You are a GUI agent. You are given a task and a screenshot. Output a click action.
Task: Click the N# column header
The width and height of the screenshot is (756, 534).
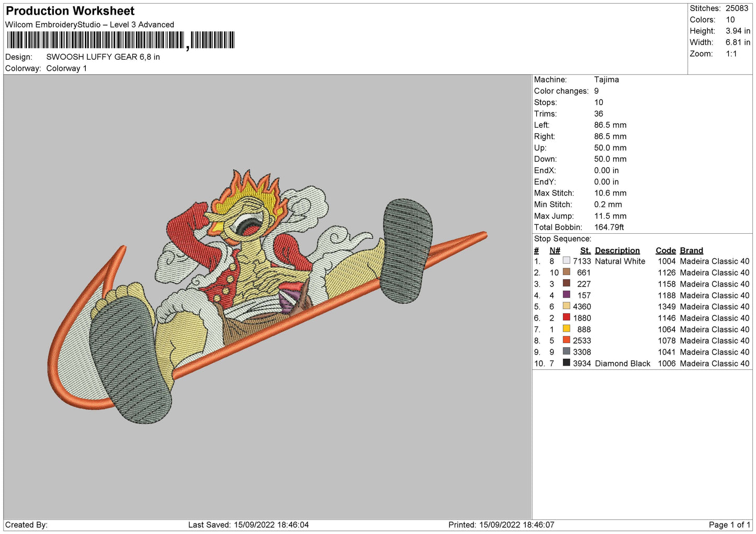(555, 251)
